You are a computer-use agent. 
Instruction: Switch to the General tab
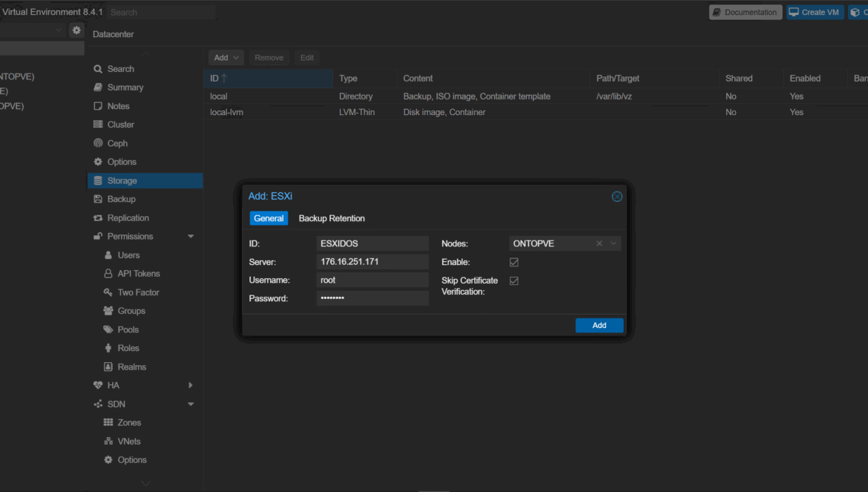[x=269, y=219]
